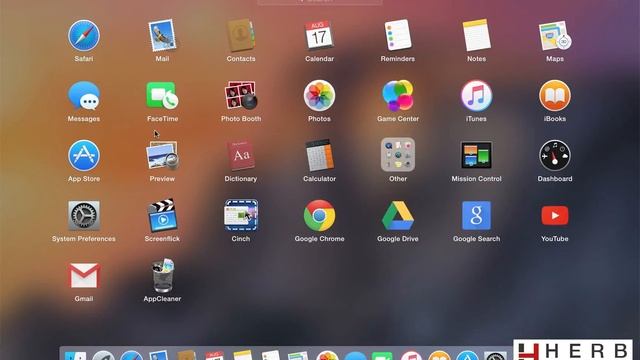Open Photo Booth
The height and width of the screenshot is (360, 640).
[x=241, y=96]
